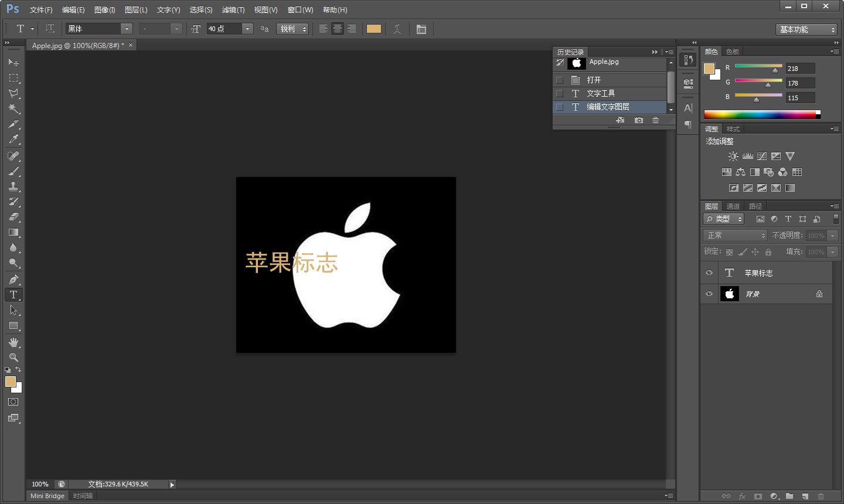844x504 pixels.
Task: Toggle history brush source for 编辑文字图层 state
Action: click(559, 107)
